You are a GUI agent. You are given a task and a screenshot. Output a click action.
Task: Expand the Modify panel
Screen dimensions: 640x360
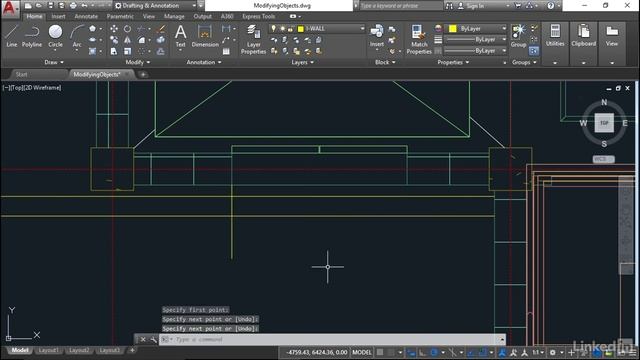[138, 62]
